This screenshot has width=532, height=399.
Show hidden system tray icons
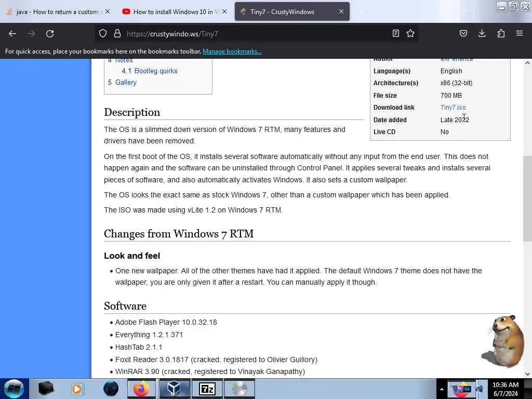(x=442, y=389)
